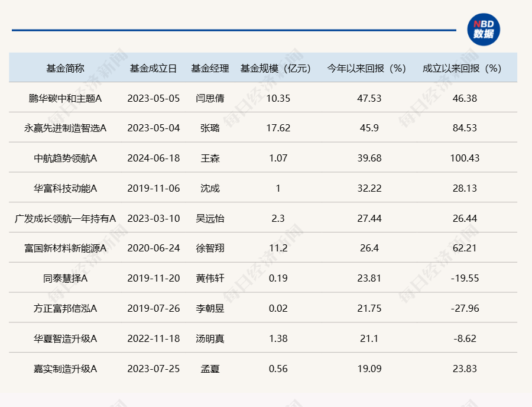Click fund manager 吴远怡
The width and height of the screenshot is (532, 407).
(210, 218)
